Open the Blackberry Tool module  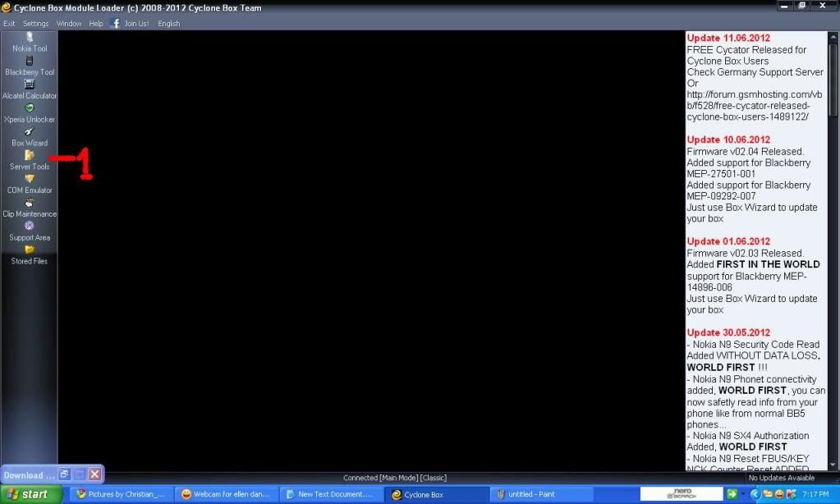pos(30,66)
